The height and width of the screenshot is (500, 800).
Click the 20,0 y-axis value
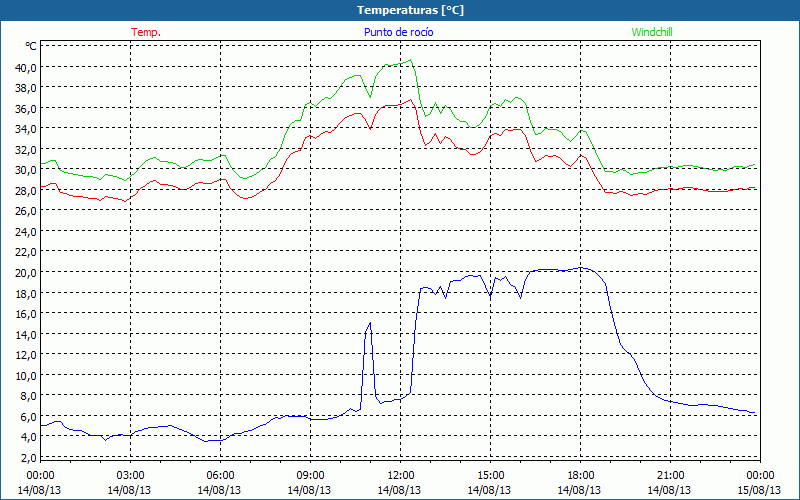click(x=25, y=272)
